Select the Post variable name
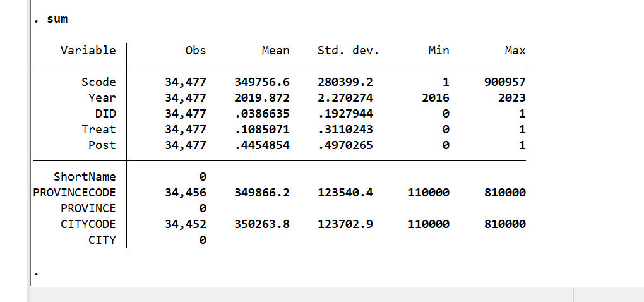The height and width of the screenshot is (302, 644). 102,145
